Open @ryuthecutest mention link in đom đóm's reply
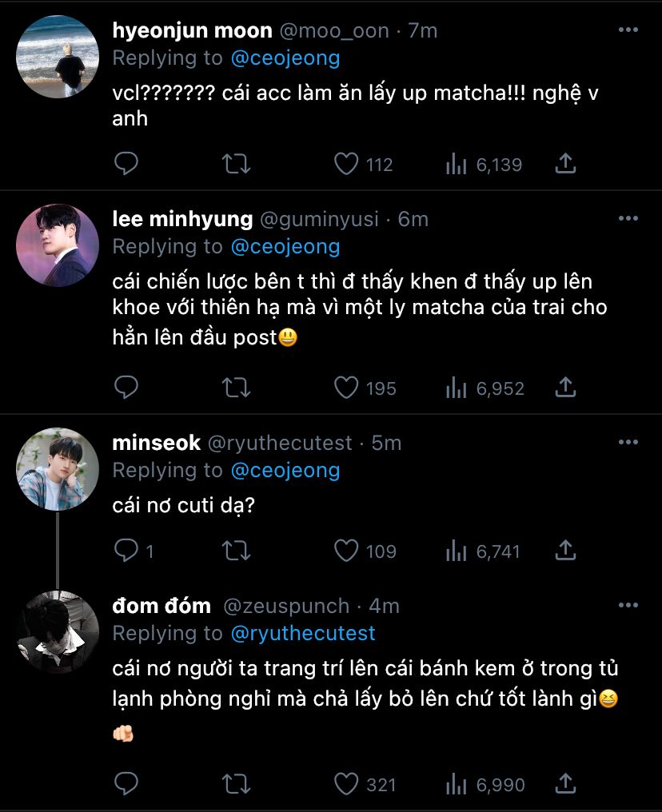The image size is (662, 812). click(x=302, y=634)
